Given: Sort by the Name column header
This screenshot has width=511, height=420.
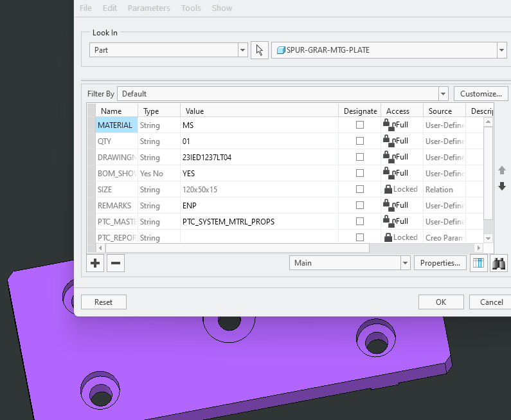Looking at the screenshot, I should [117, 111].
